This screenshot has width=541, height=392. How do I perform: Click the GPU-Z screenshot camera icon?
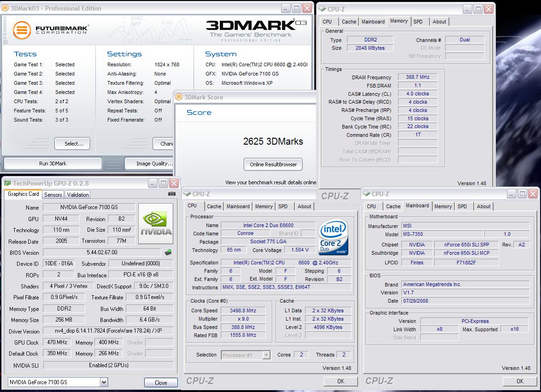[172, 194]
